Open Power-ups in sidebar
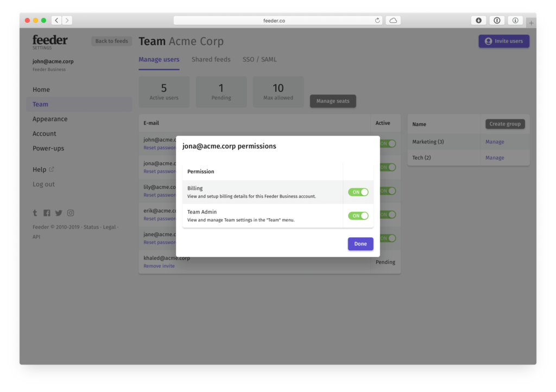Image resolution: width=556 pixels, height=392 pixels. click(48, 149)
